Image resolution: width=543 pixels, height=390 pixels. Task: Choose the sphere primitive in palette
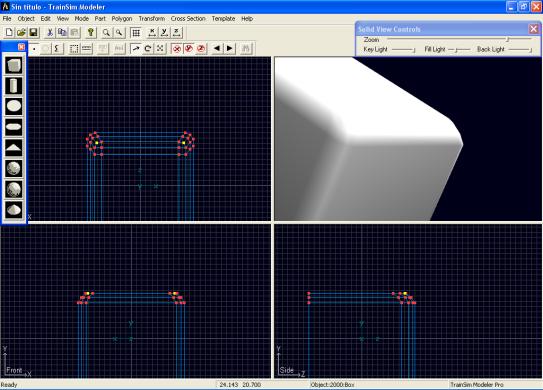pos(14,169)
